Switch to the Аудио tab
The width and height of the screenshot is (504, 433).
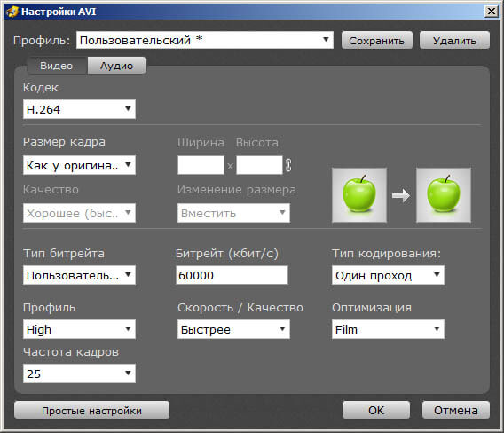click(x=116, y=66)
